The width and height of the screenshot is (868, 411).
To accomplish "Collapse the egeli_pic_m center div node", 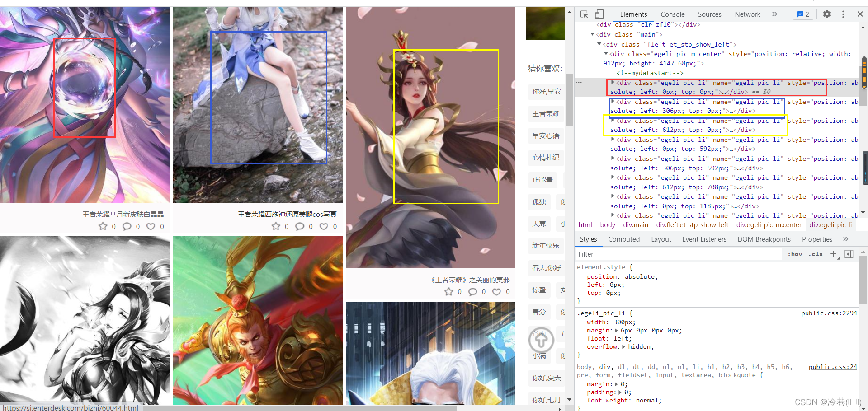I will pyautogui.click(x=606, y=54).
